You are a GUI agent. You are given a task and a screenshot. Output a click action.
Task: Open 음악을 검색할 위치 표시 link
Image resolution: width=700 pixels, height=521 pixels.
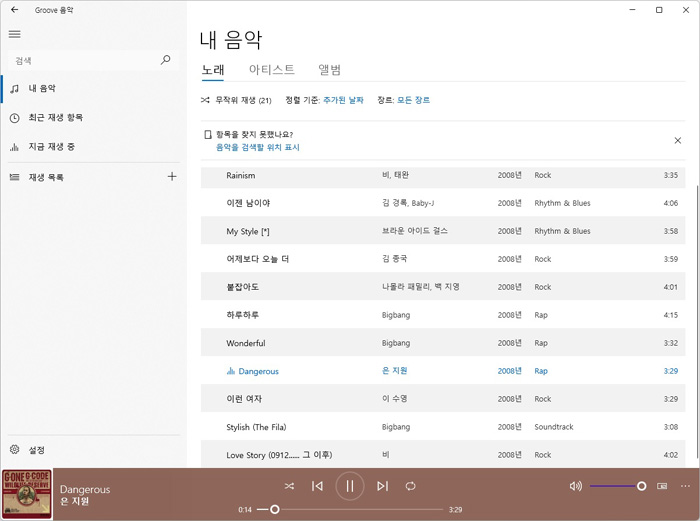[258, 147]
